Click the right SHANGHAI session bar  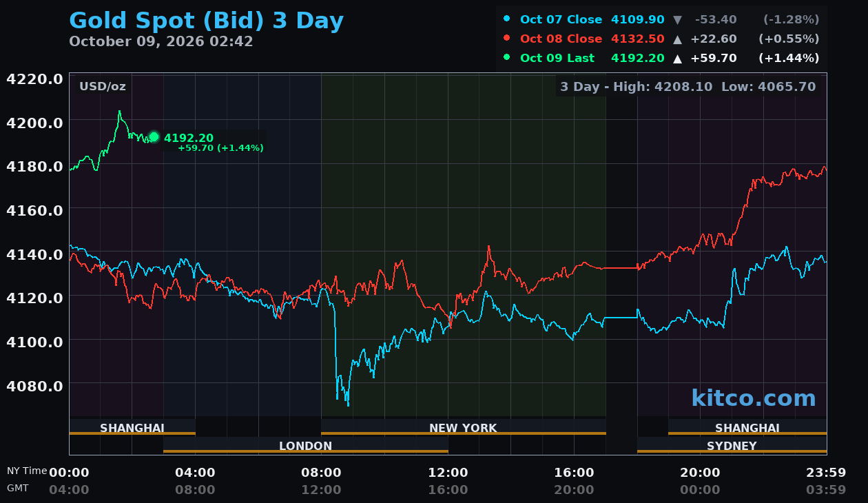tap(747, 427)
